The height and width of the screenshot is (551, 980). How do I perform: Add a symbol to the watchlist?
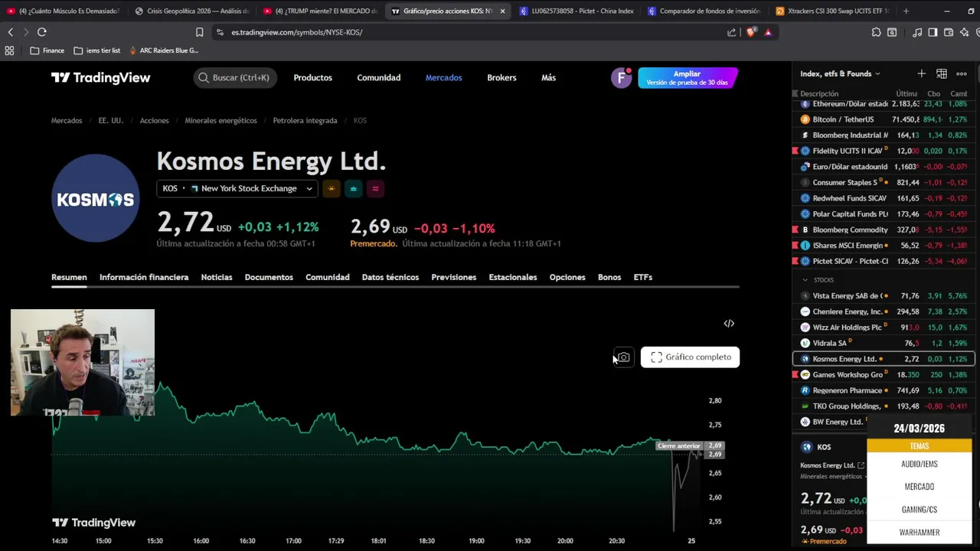(x=921, y=73)
